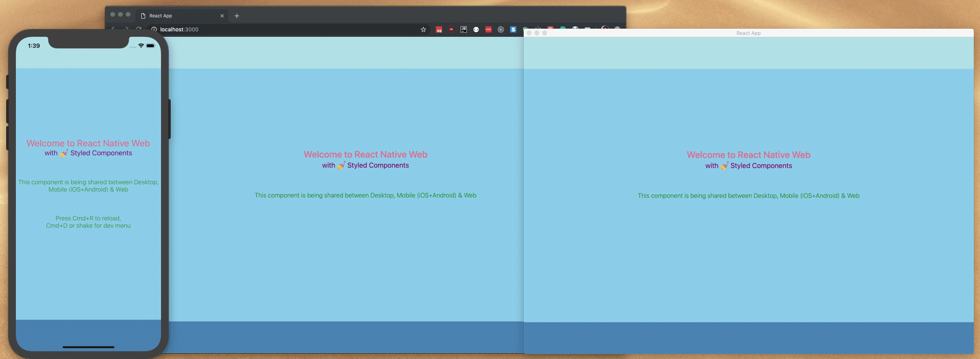This screenshot has height=359, width=980.
Task: Select the React App browser tab
Action: point(182,16)
